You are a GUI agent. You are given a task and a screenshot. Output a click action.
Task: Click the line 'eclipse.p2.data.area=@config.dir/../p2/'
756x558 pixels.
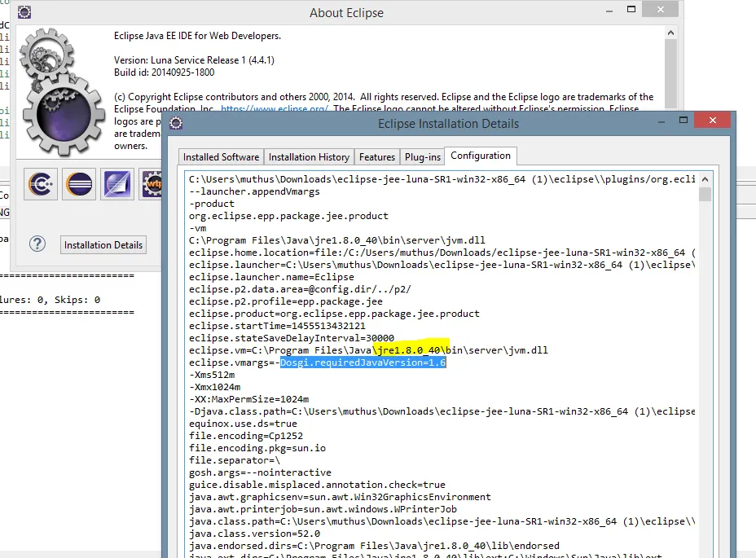click(x=300, y=289)
